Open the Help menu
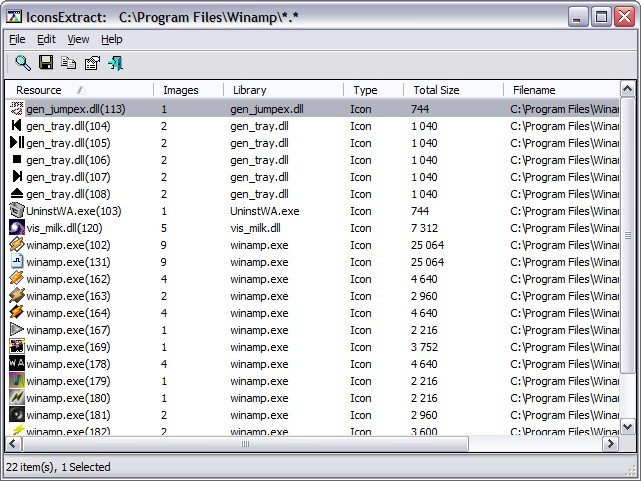The width and height of the screenshot is (641, 481). (x=112, y=39)
